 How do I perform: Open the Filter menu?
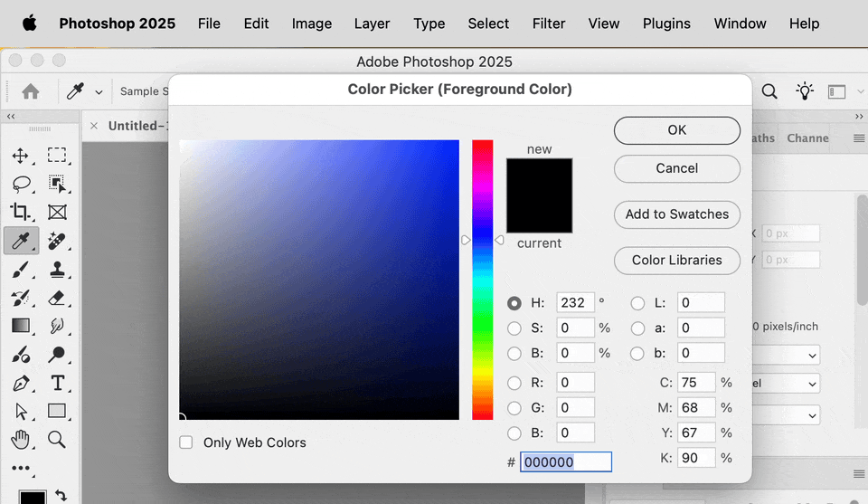(x=549, y=24)
